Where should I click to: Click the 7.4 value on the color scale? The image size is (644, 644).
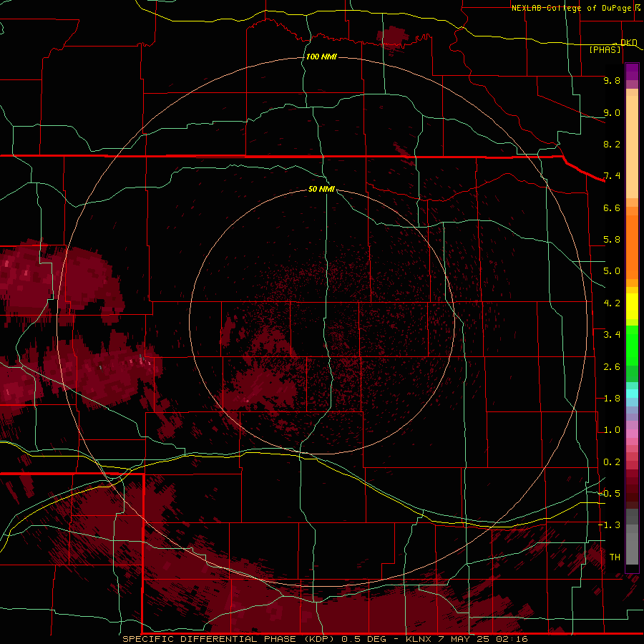point(612,176)
